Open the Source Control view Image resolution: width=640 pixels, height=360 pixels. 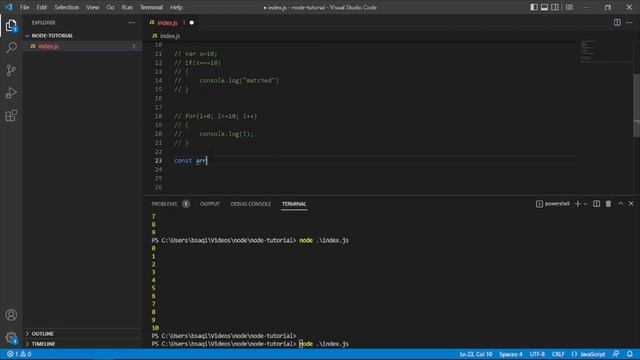(11, 71)
